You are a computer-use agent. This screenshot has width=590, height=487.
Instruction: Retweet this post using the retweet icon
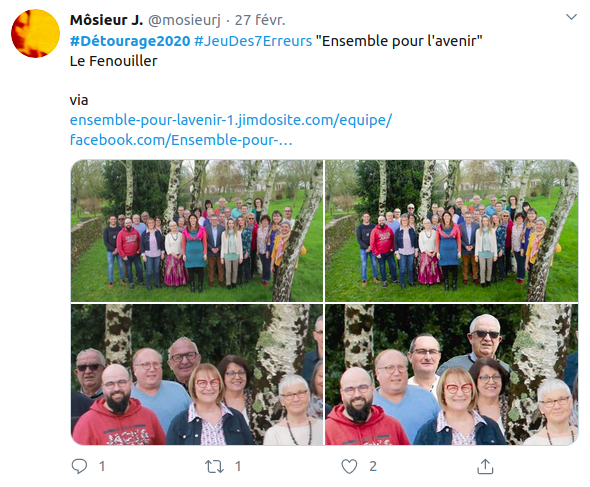pos(214,467)
